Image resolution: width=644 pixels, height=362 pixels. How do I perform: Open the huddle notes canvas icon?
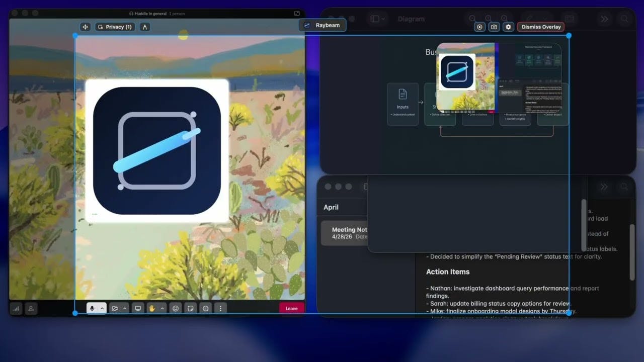click(x=191, y=308)
